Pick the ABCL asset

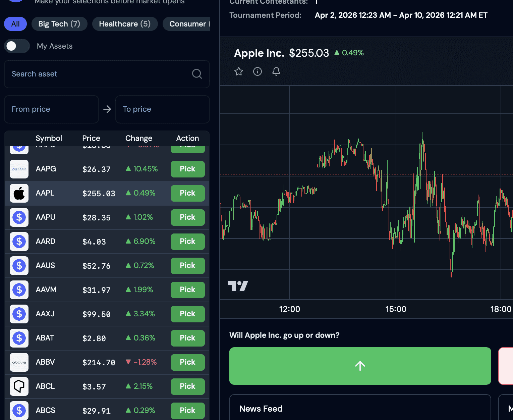[188, 386]
